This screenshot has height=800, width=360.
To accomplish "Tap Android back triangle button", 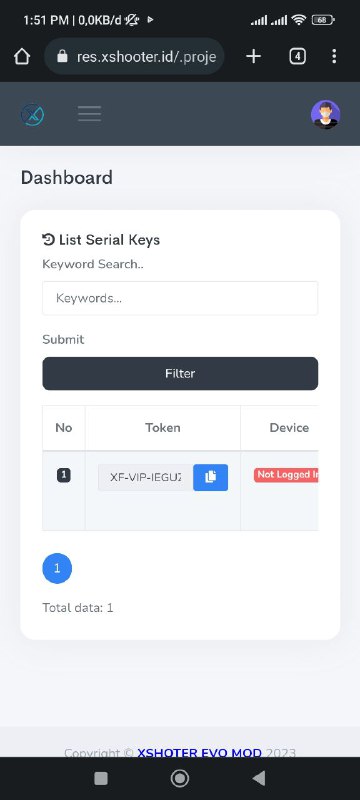I will pos(259,778).
